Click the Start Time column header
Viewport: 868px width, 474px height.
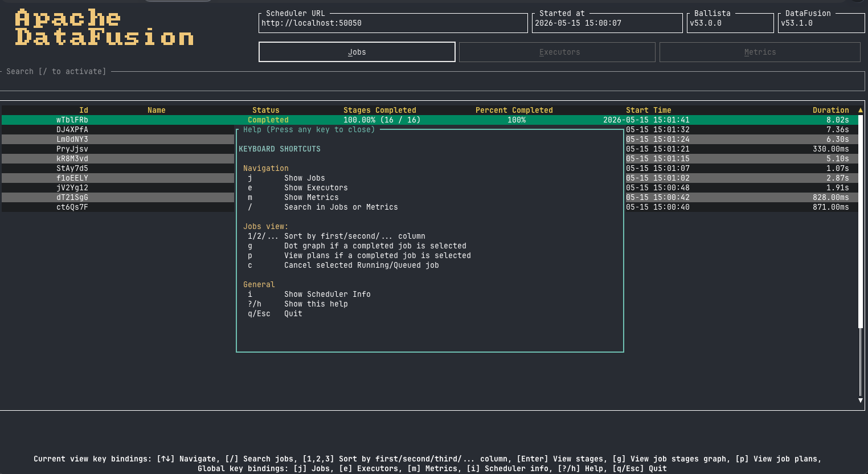649,110
